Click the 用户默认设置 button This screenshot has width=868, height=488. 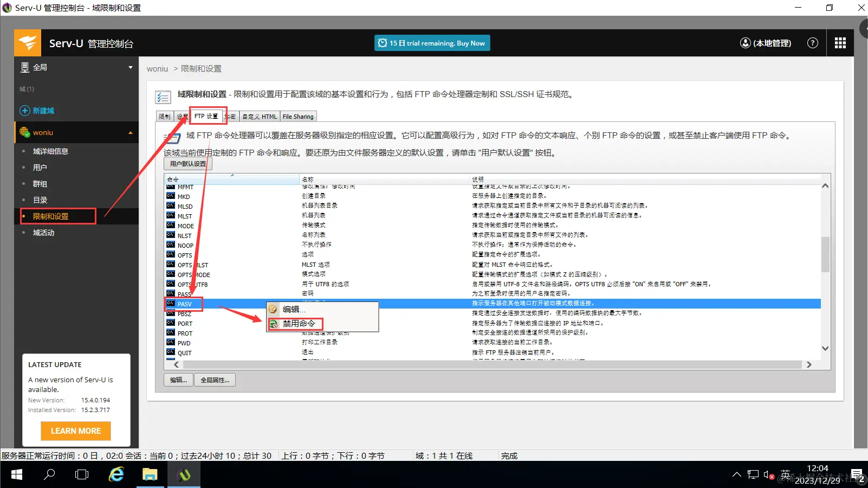pyautogui.click(x=188, y=164)
